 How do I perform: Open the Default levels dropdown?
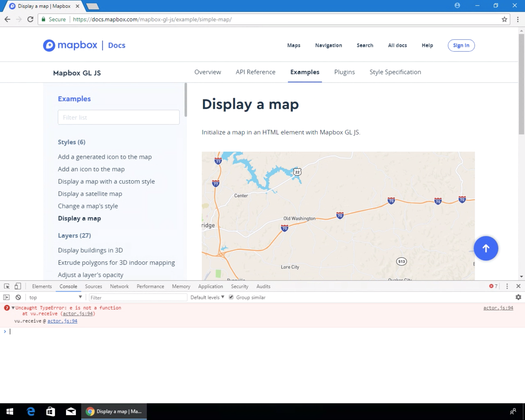point(207,297)
